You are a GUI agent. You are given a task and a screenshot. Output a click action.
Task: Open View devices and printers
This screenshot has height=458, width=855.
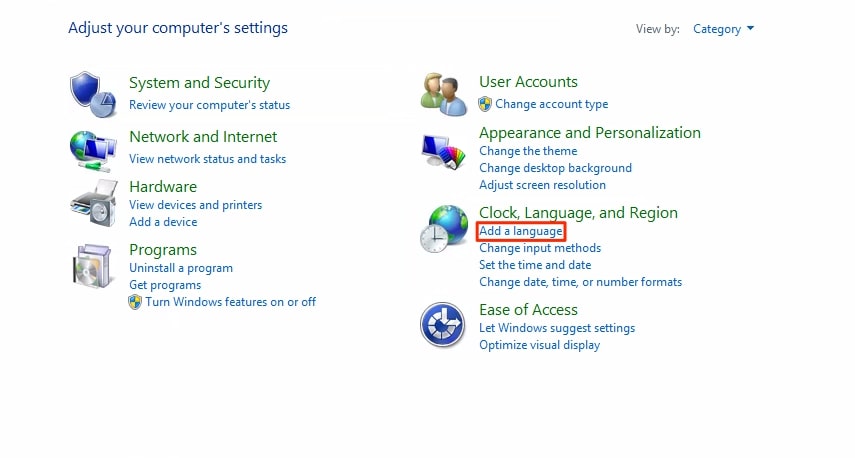(x=195, y=205)
